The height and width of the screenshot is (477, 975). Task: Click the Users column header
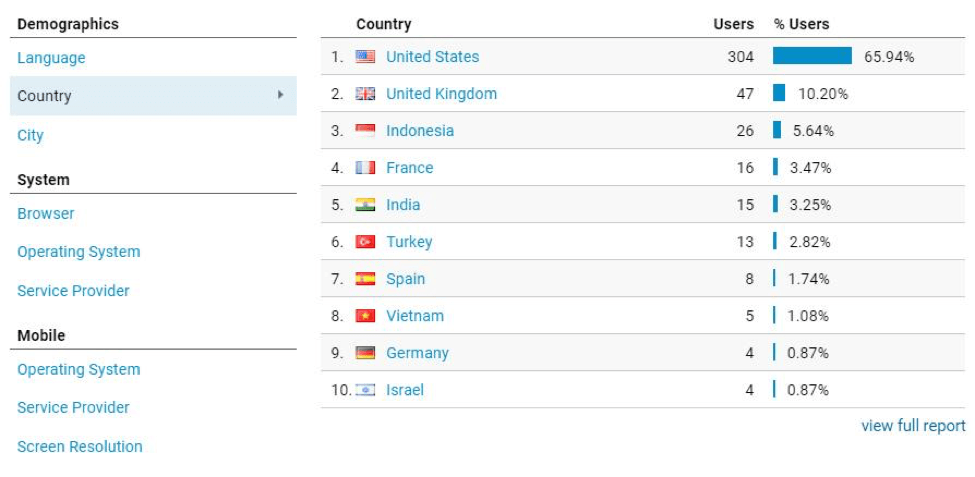click(x=733, y=24)
